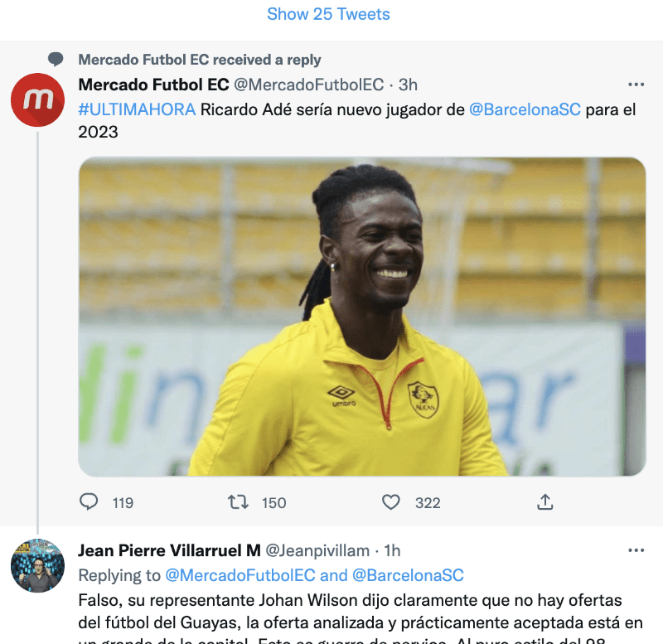663x644 pixels.
Task: Like the Mercado Futbol EC tweet
Action: coord(391,502)
